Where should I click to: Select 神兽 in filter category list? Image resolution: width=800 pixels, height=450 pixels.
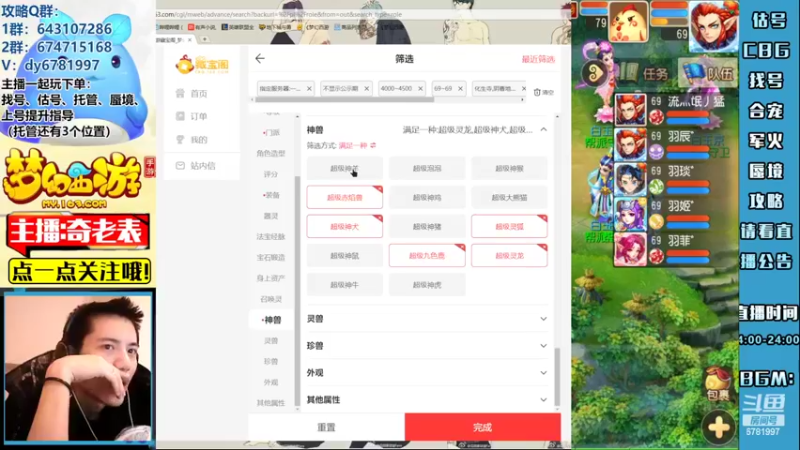pyautogui.click(x=271, y=320)
